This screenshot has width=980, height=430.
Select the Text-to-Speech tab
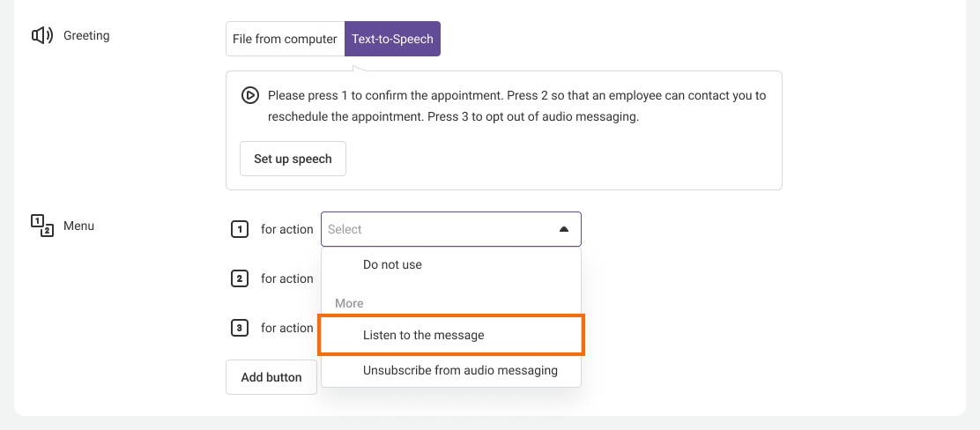point(392,39)
